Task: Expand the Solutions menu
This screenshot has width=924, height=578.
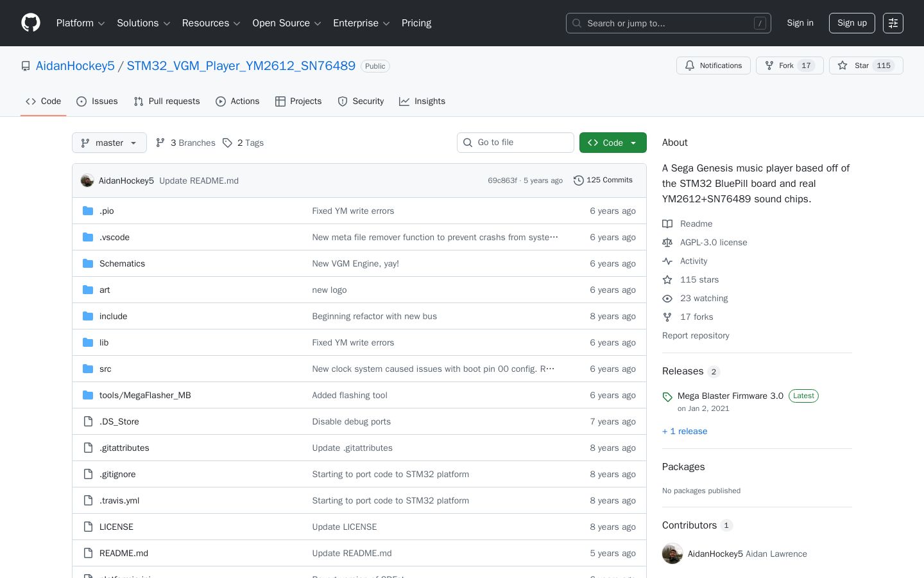Action: (144, 23)
